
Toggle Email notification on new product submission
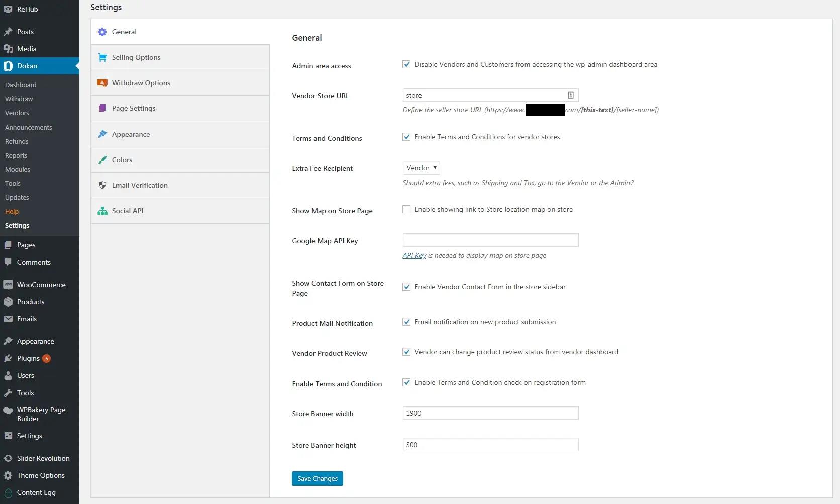[x=406, y=322]
